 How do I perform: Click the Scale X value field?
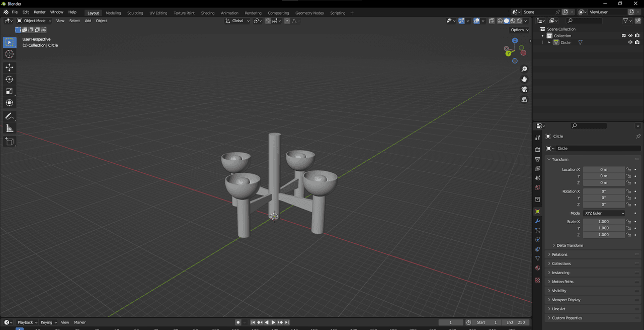(603, 222)
